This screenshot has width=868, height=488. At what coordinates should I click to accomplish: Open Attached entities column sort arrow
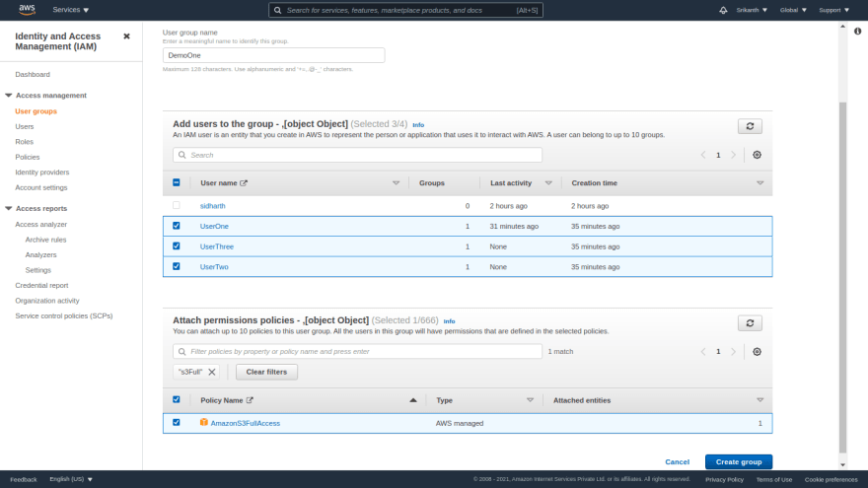[x=760, y=400]
